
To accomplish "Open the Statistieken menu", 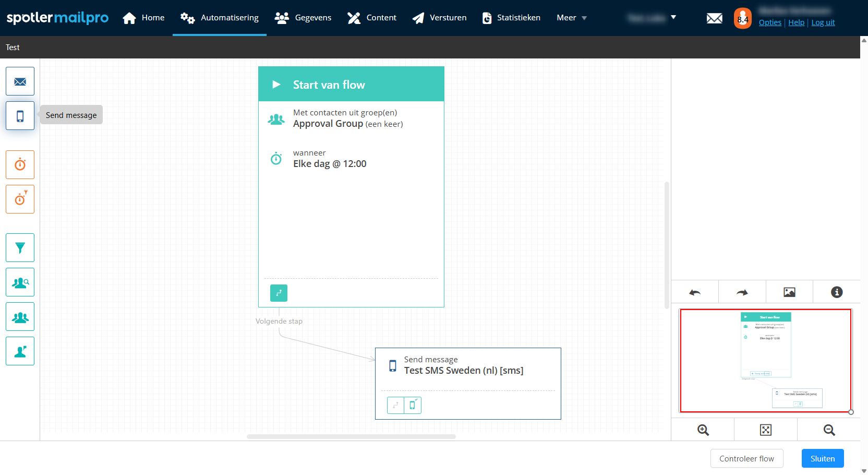I will (511, 18).
